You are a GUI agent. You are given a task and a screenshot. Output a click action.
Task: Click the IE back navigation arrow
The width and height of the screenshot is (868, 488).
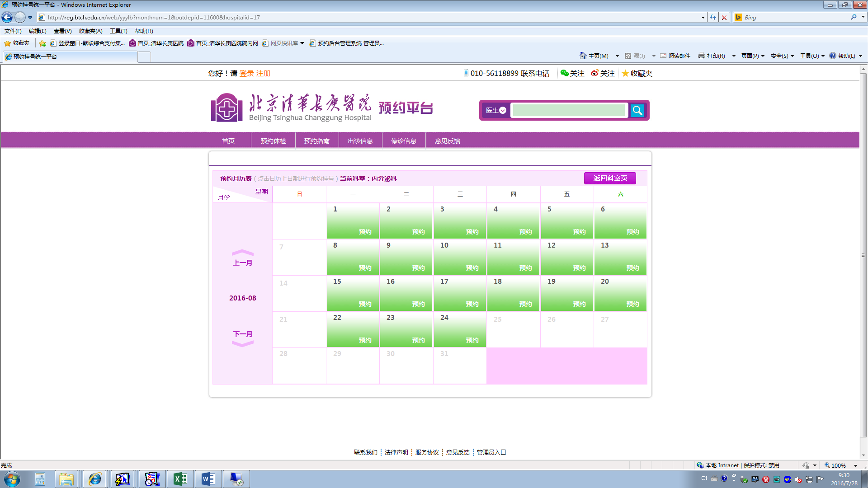click(7, 17)
